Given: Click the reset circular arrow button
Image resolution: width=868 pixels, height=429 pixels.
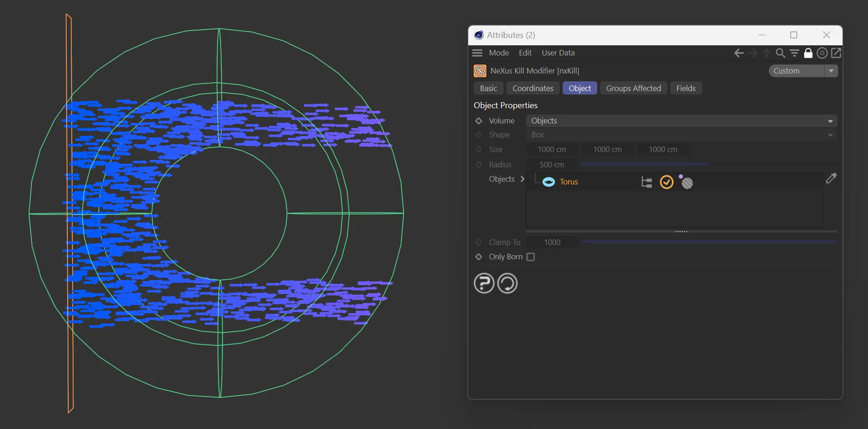Looking at the screenshot, I should (508, 283).
